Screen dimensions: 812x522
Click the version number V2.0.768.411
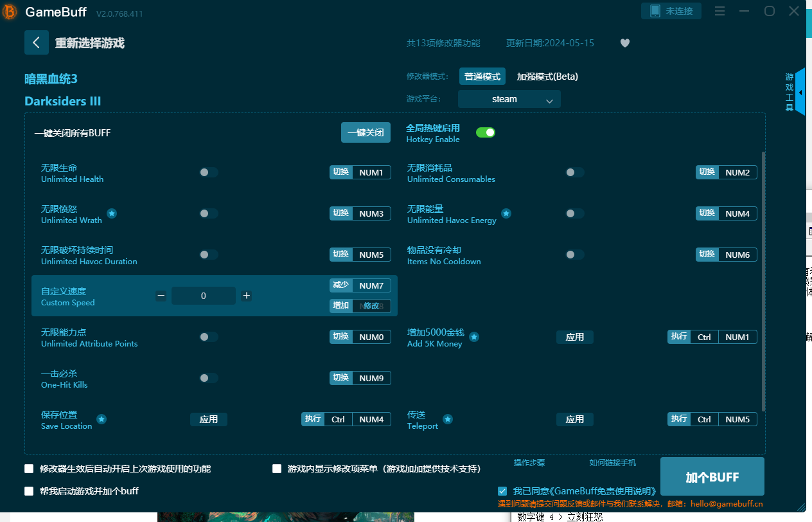click(119, 14)
